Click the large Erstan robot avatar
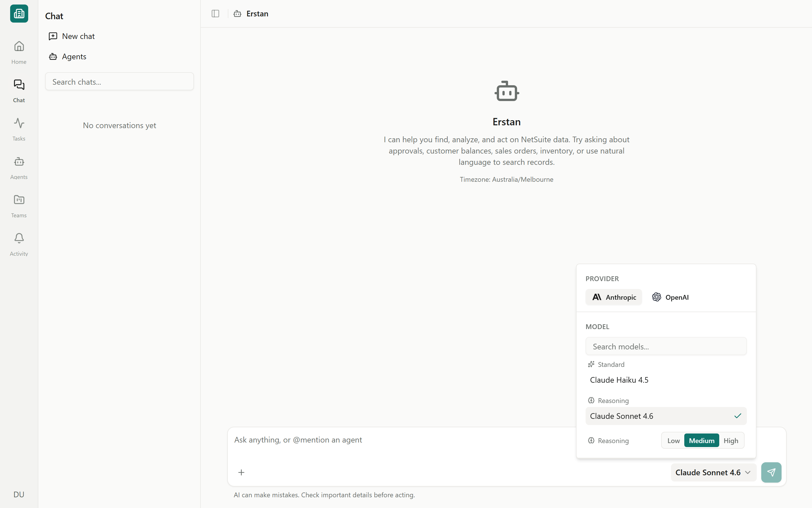Screen dimensions: 812x508 click(x=507, y=91)
